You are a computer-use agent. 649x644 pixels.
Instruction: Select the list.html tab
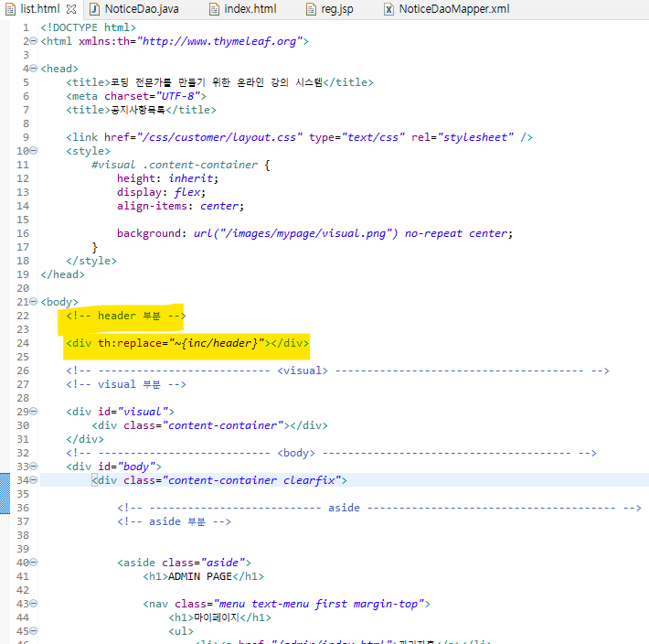(x=40, y=9)
